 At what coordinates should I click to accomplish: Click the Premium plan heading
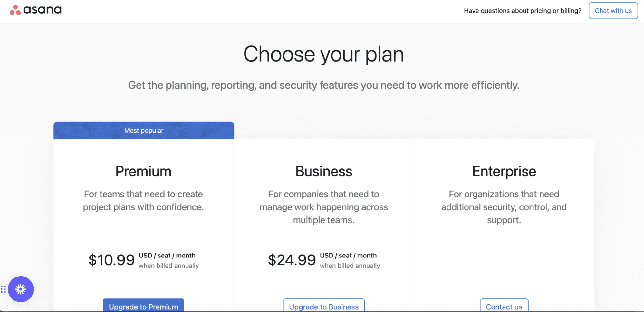click(143, 171)
